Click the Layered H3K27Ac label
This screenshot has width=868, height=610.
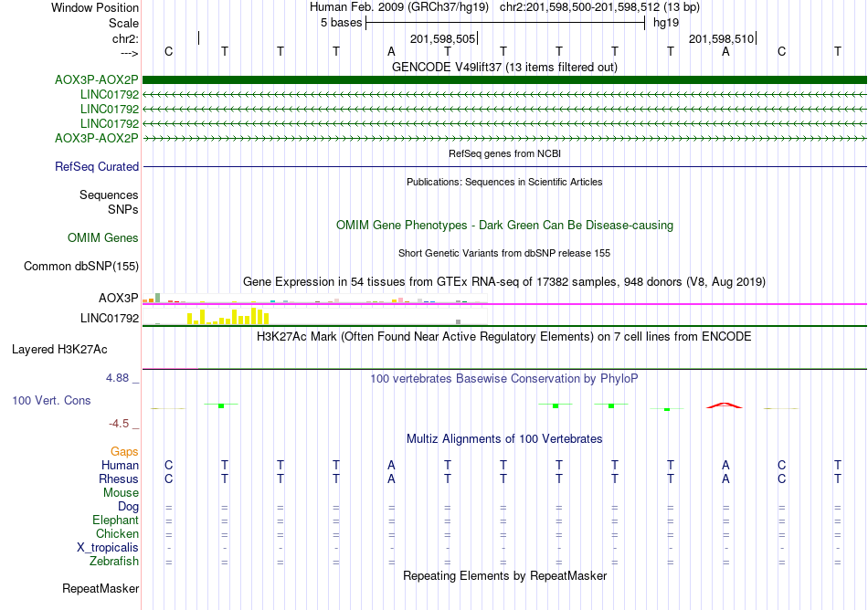59,350
